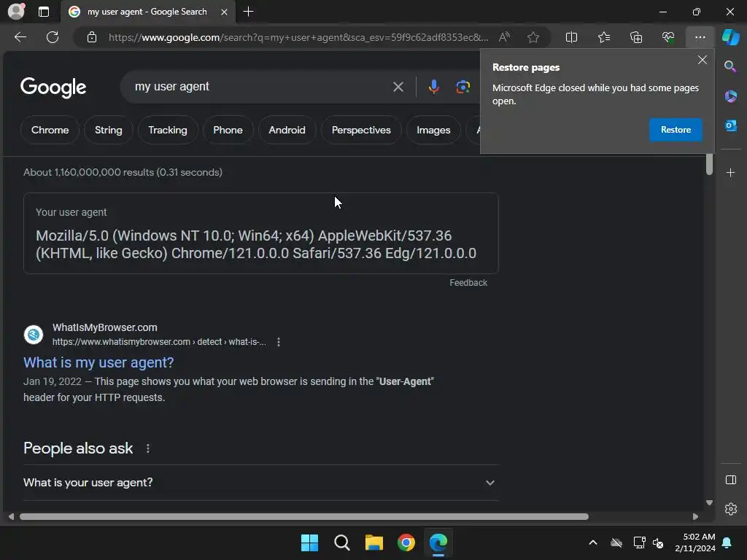Click the Restore button
The height and width of the screenshot is (560, 747).
pos(676,130)
